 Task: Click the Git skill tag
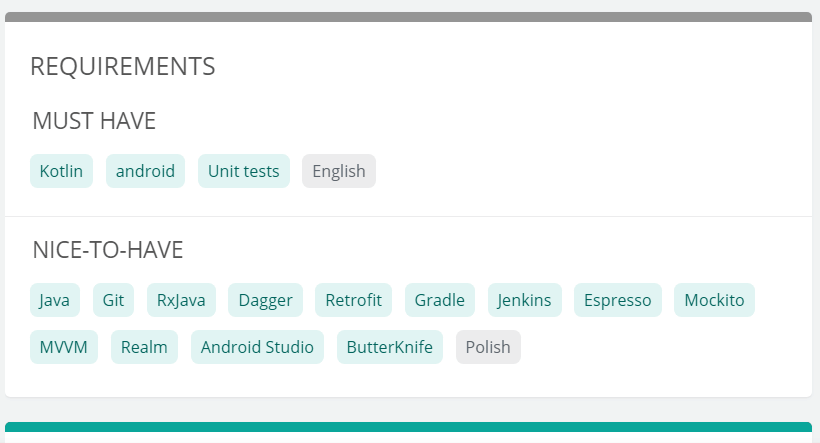tap(113, 300)
